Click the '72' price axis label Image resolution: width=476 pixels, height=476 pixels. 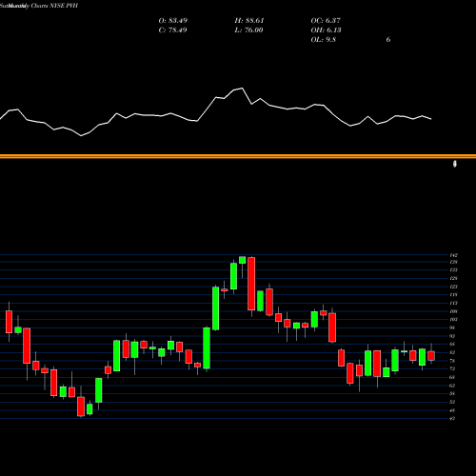pyautogui.click(x=452, y=369)
